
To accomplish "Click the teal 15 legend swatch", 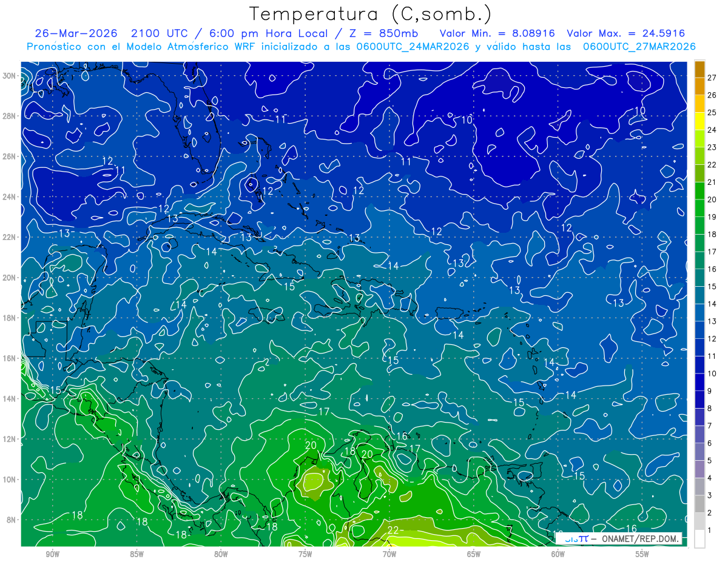I will (699, 278).
